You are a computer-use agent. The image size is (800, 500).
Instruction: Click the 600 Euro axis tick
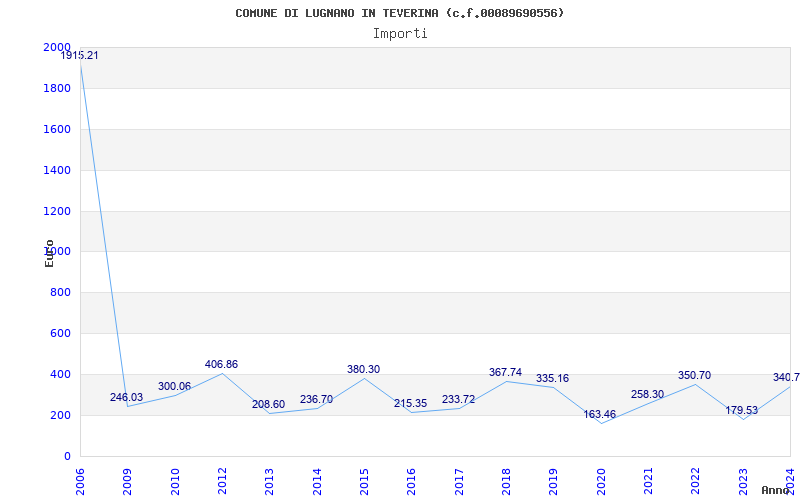(x=60, y=333)
